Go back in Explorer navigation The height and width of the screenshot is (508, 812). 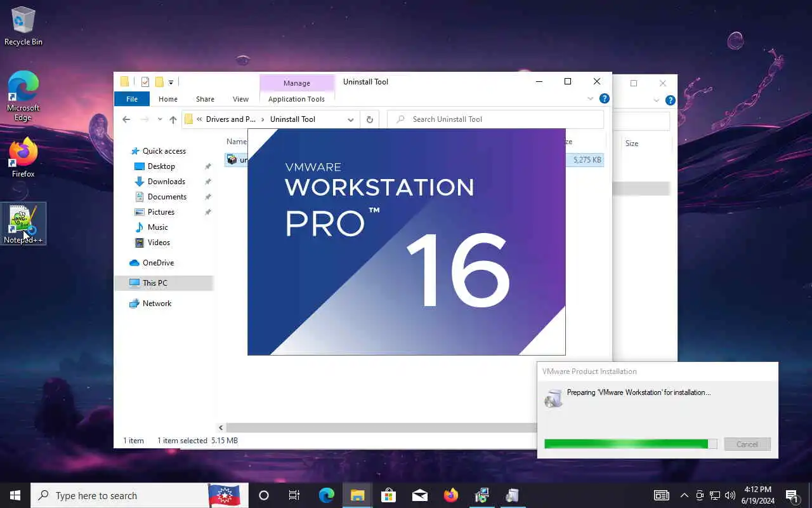coord(126,119)
